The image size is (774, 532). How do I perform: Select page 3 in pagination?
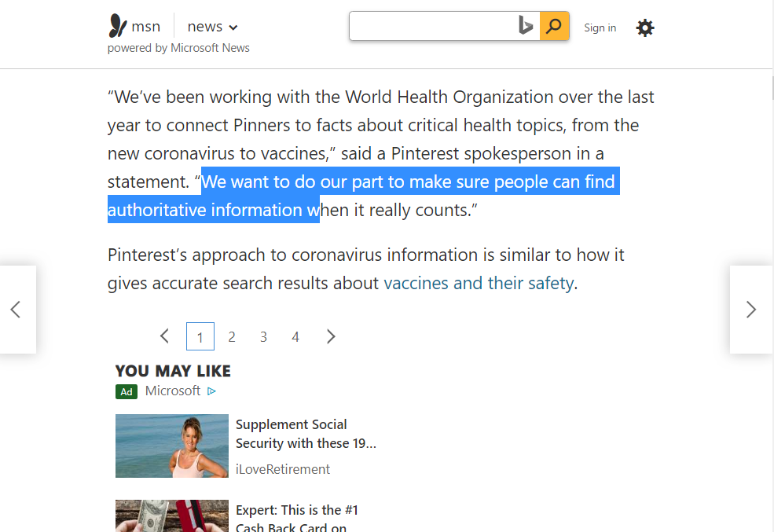[263, 337]
